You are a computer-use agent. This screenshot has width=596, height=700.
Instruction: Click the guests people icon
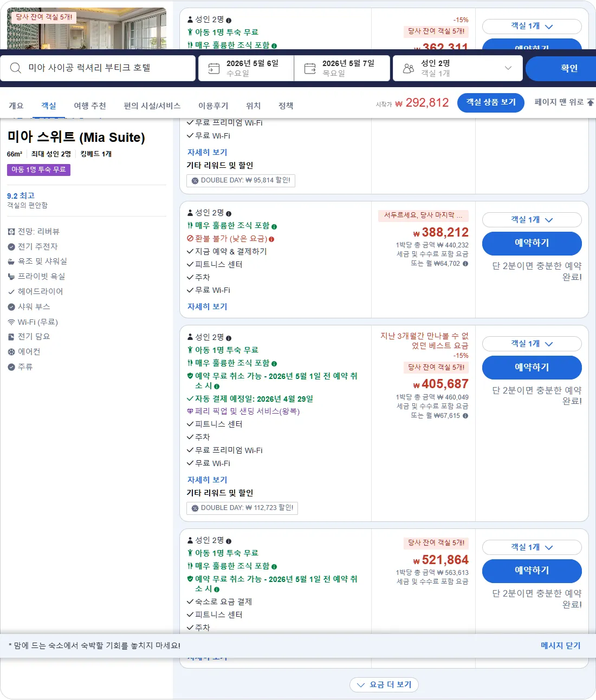409,68
